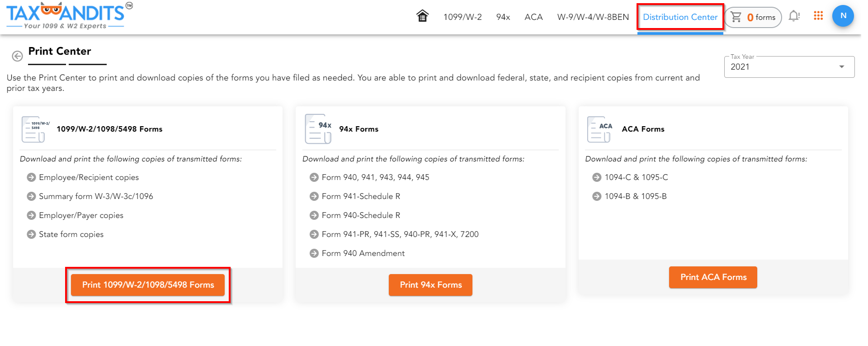The height and width of the screenshot is (346, 868).
Task: Click the 'Form 941-Schedule R' text
Action: pos(361,196)
